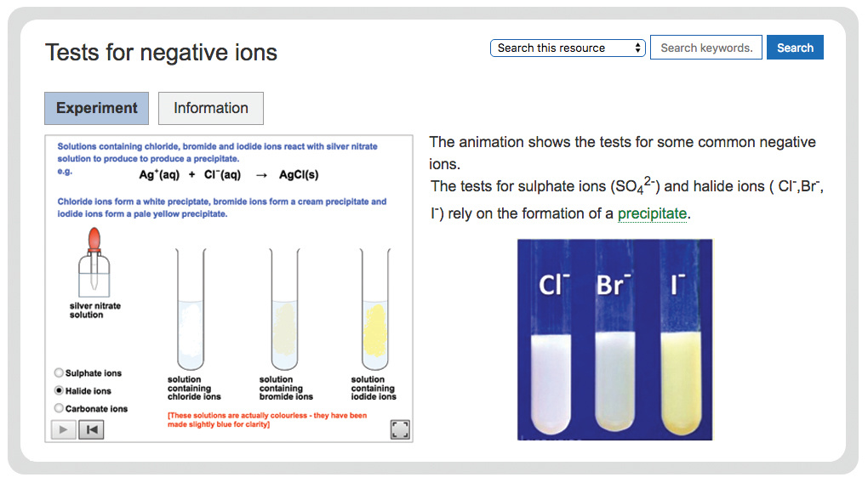The image size is (868, 483).
Task: Focus the search keywords input field
Action: pyautogui.click(x=705, y=48)
